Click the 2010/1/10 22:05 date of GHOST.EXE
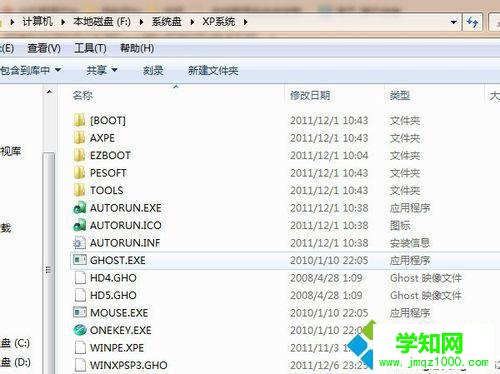Viewport: 500px width, 374px height. point(329,260)
